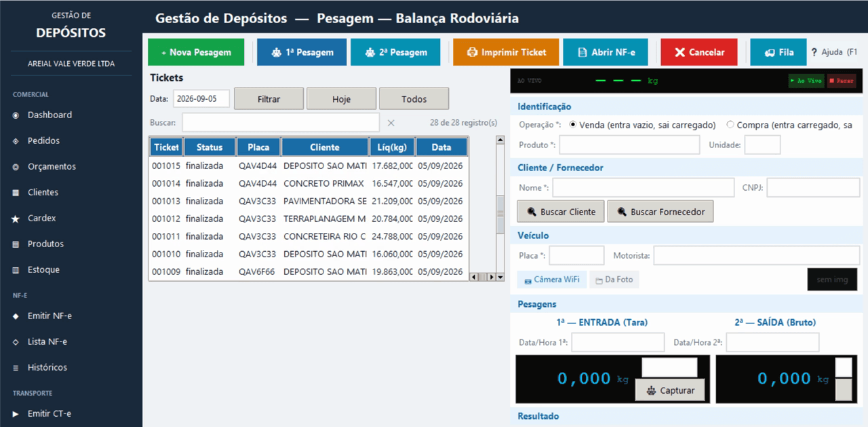Click the scale icon on 2ª Pesagem
The image size is (868, 427).
370,52
